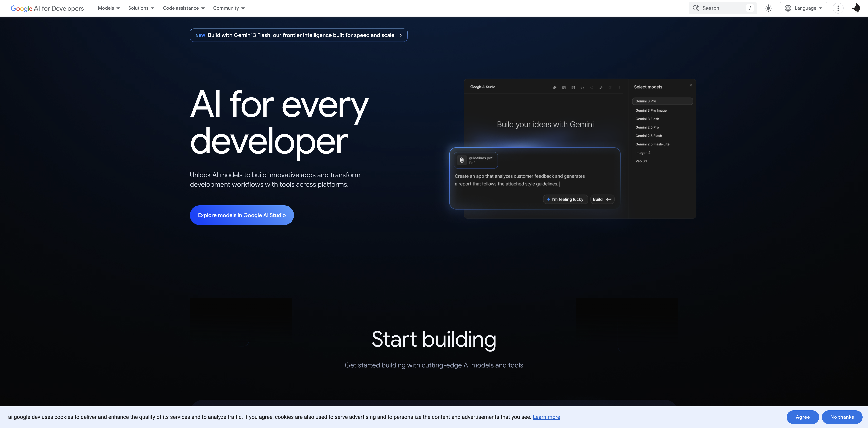
Task: Click the Google AI for Developers logo
Action: click(47, 8)
